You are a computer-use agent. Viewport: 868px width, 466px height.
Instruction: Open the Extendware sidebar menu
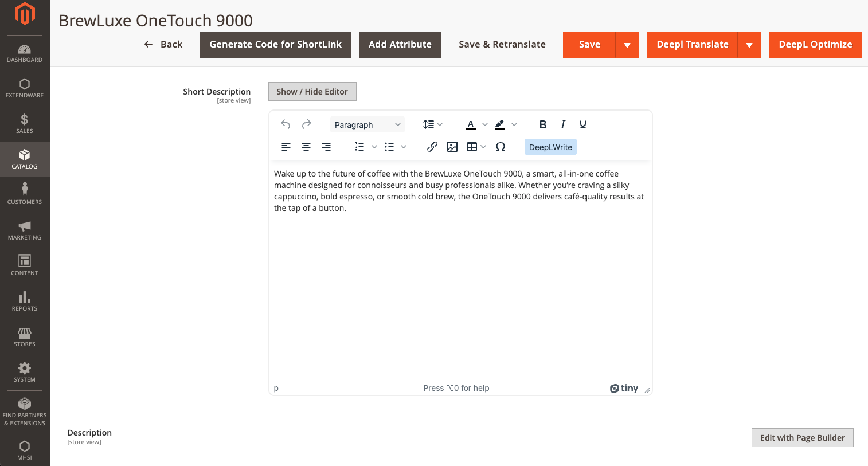click(25, 89)
